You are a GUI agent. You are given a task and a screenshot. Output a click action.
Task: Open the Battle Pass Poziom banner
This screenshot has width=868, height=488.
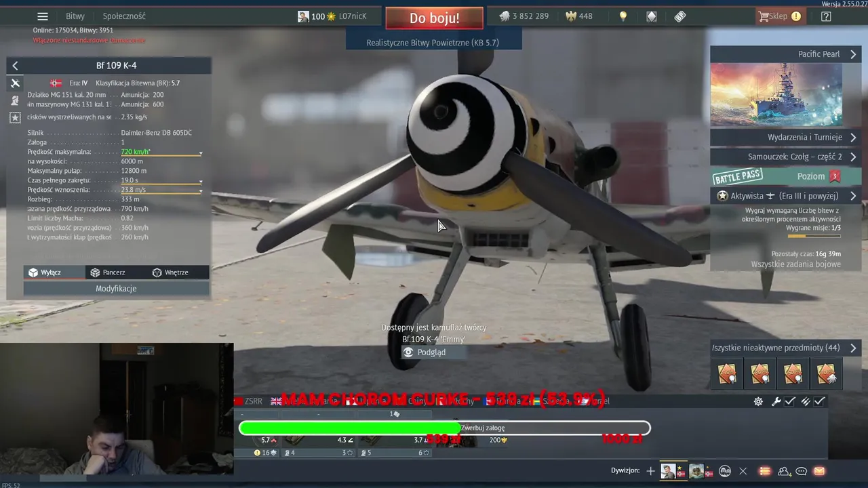785,176
